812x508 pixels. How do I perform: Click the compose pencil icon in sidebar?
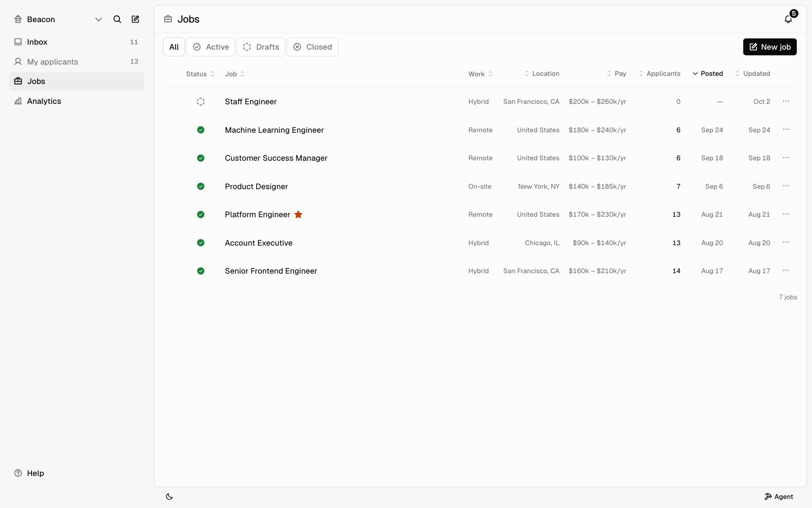tap(135, 19)
